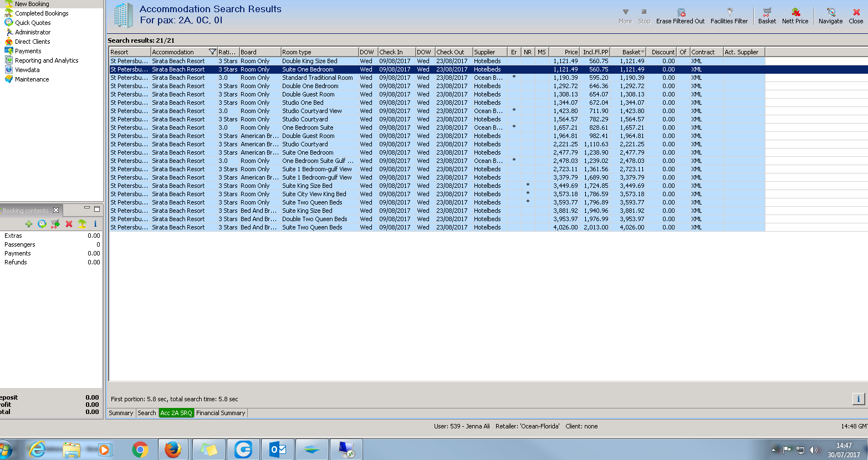Click the cart with green arrow icon
This screenshot has height=460, width=868.
(x=55, y=224)
